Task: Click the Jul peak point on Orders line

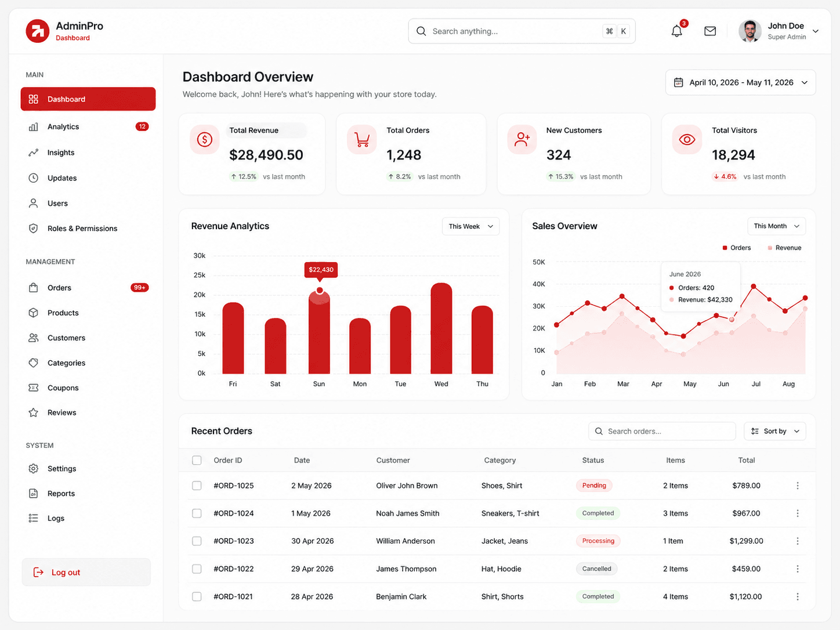Action: pos(754,287)
